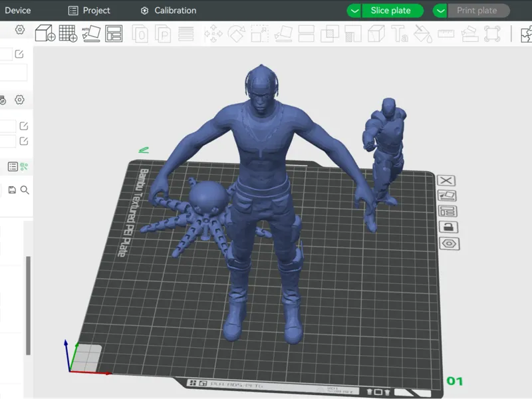Select the Rotate tool in toolbar

pos(237,34)
